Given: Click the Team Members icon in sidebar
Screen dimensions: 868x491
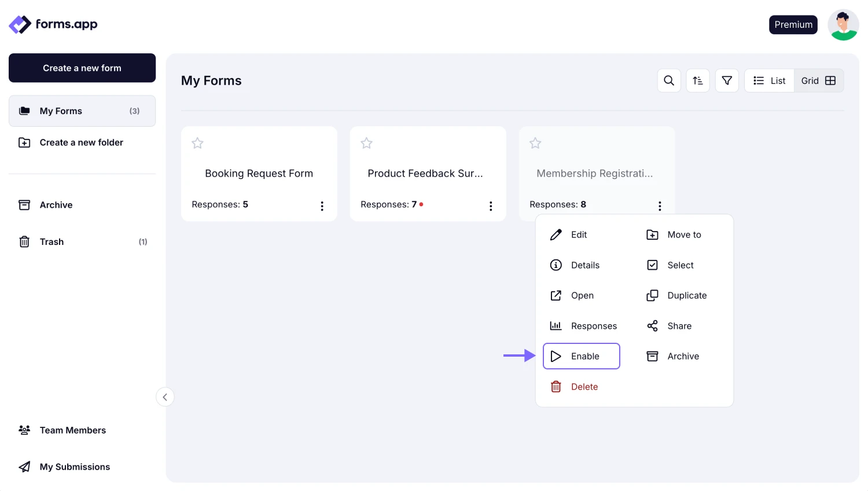Looking at the screenshot, I should (24, 430).
